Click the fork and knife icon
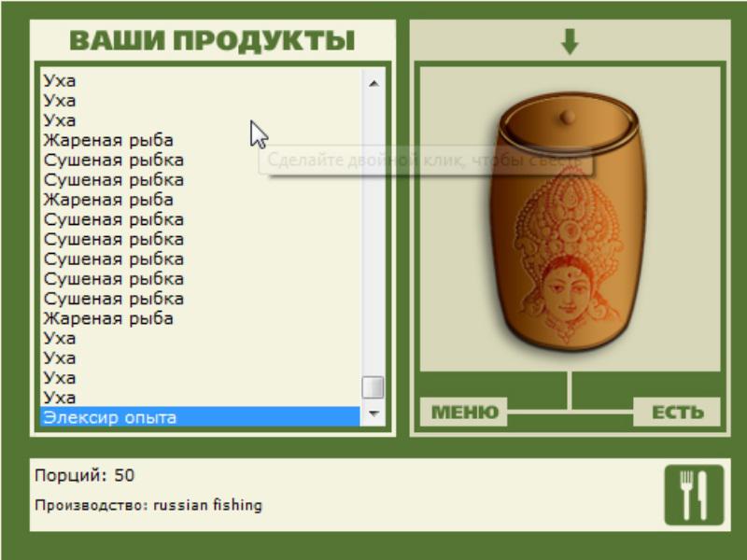This screenshot has width=747, height=560. pyautogui.click(x=694, y=495)
